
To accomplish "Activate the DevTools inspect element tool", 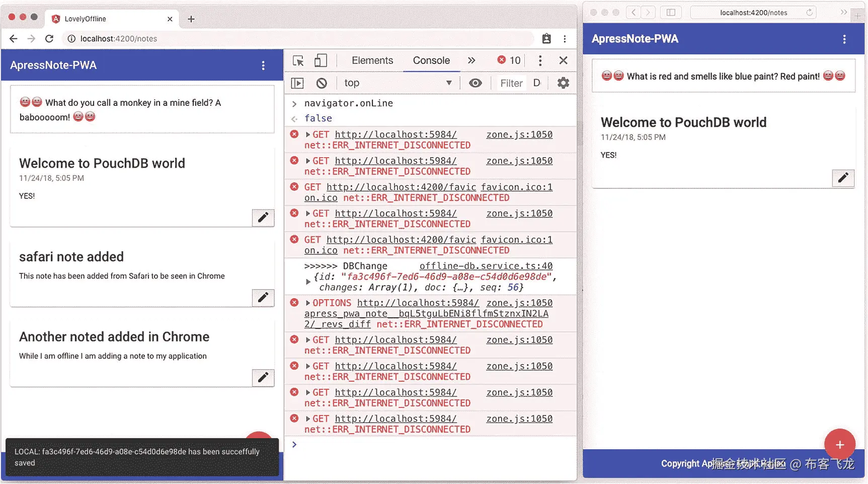I will click(298, 61).
